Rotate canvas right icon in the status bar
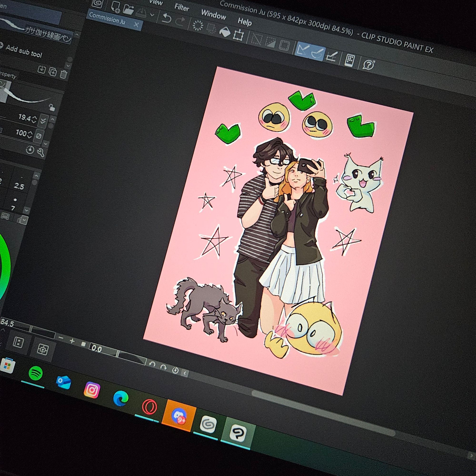Screen dimensions: 476x476 coord(163,367)
